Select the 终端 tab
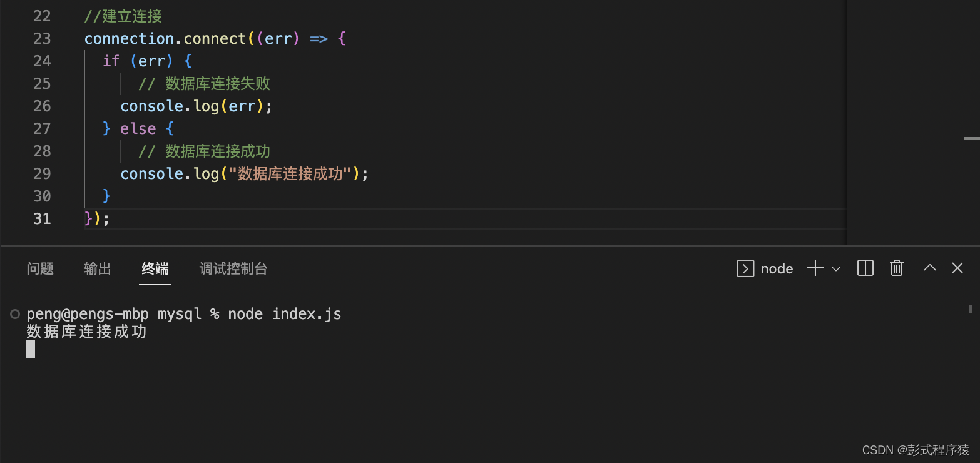The image size is (980, 463). click(155, 268)
